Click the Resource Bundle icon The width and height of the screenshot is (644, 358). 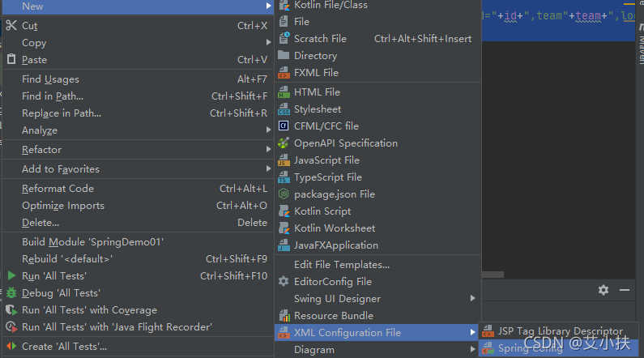tap(284, 315)
